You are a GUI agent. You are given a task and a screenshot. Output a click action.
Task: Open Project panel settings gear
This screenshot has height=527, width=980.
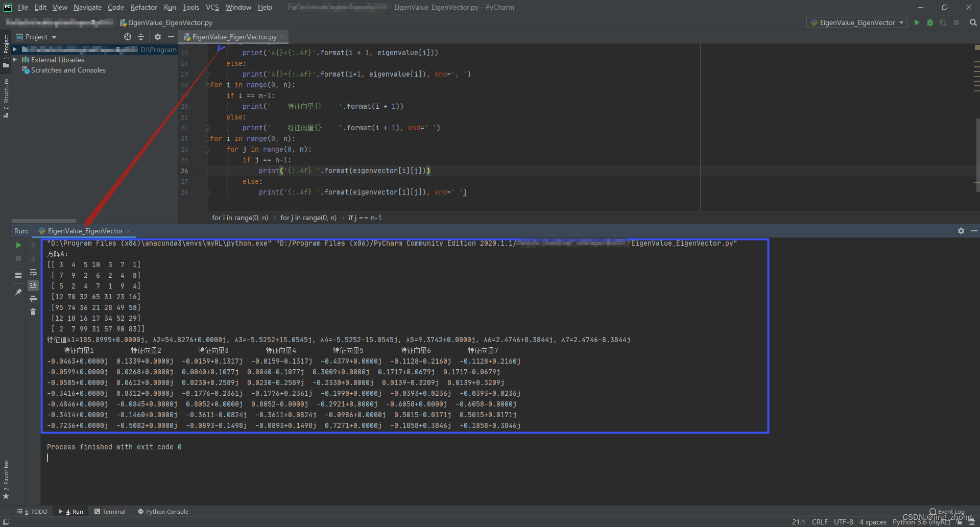[158, 37]
